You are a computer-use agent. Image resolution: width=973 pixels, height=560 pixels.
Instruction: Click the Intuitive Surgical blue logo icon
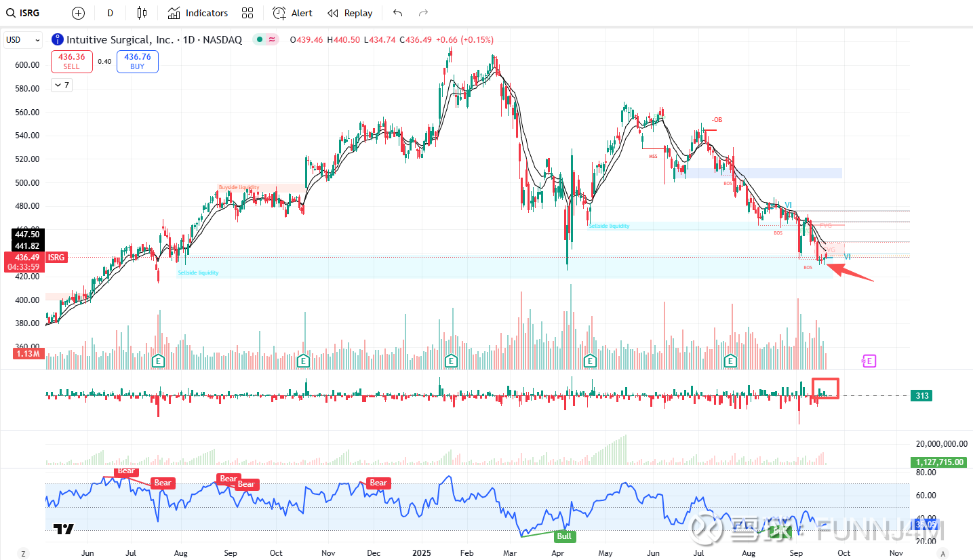tap(57, 40)
